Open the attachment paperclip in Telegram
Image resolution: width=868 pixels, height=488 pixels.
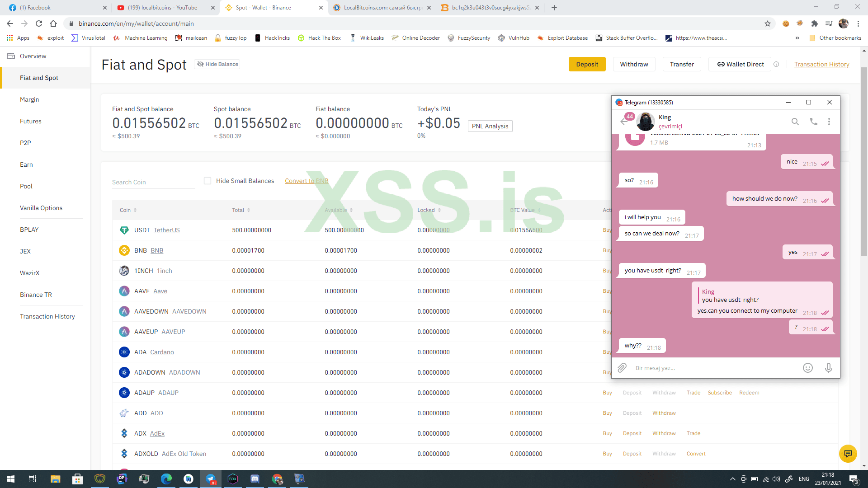[622, 367]
